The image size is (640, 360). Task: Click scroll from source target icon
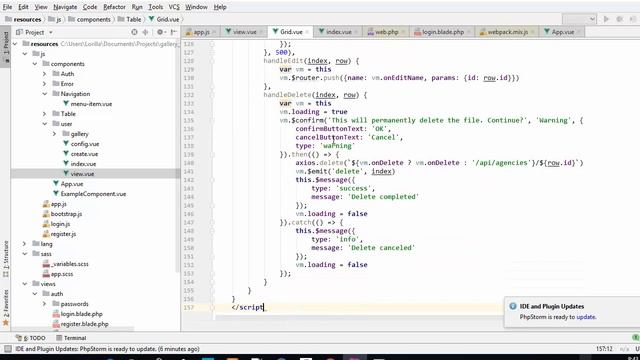point(134,32)
